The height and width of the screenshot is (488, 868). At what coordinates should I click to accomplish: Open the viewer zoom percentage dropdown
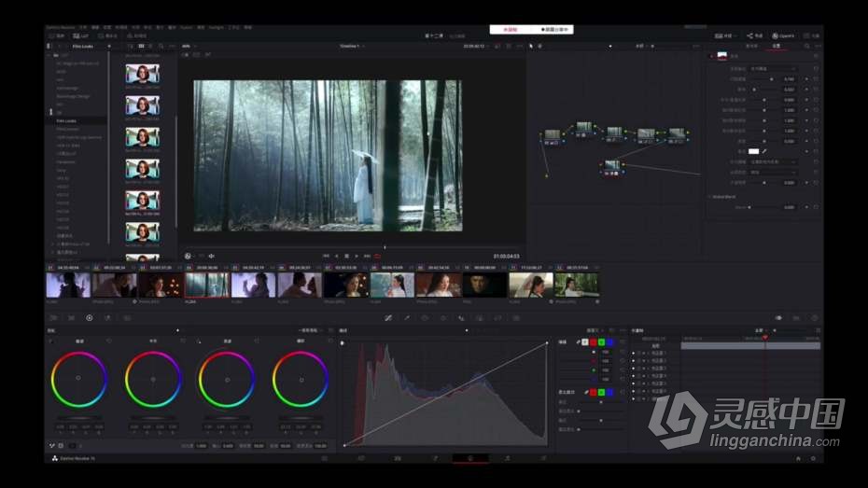point(189,47)
